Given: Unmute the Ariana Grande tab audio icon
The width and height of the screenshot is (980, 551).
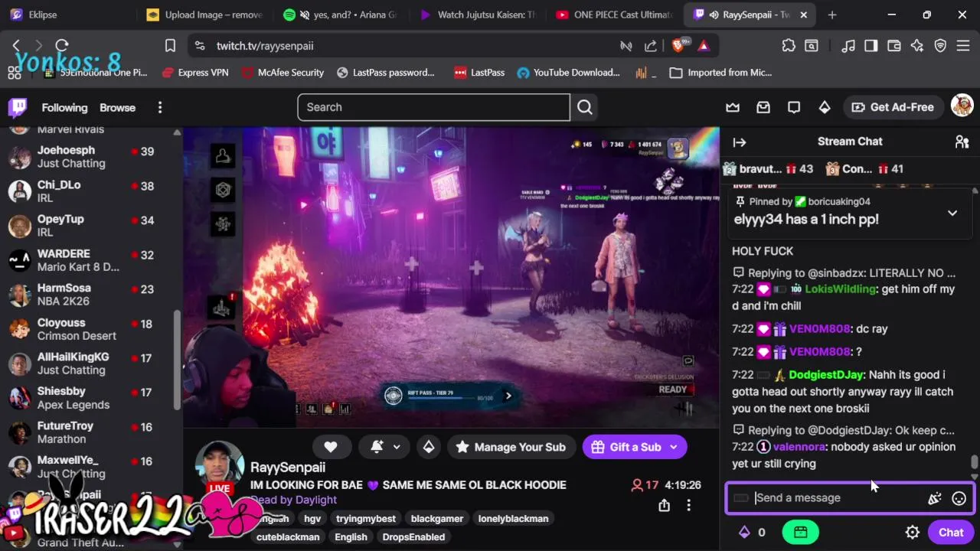Looking at the screenshot, I should click(x=305, y=15).
